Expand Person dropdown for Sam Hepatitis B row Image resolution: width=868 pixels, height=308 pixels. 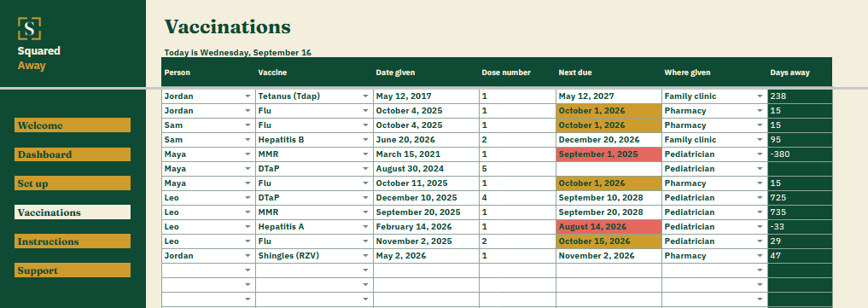click(x=248, y=140)
